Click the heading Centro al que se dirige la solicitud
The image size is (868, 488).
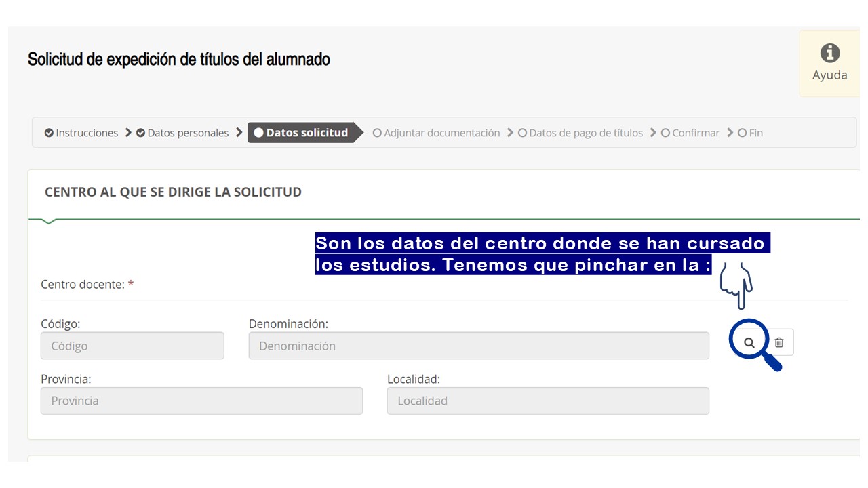173,192
